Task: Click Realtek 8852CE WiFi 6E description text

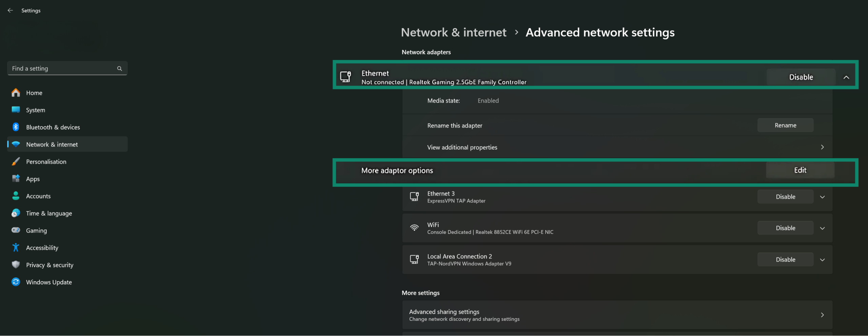Action: pyautogui.click(x=514, y=232)
